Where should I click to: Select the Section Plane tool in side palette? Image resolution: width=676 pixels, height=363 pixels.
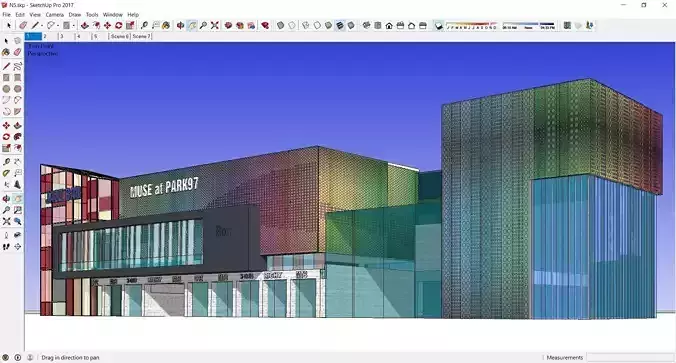point(17,247)
